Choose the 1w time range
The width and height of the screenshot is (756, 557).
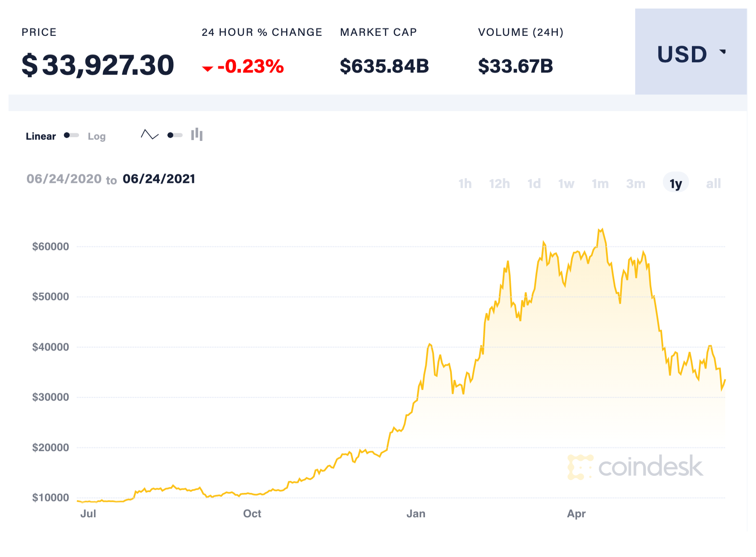[566, 183]
